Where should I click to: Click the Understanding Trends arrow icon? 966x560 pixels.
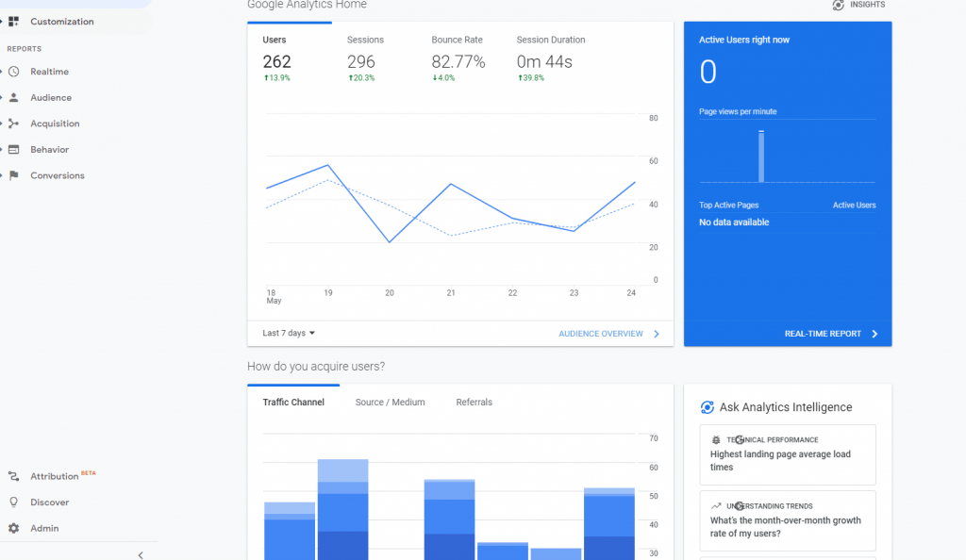pyautogui.click(x=716, y=506)
